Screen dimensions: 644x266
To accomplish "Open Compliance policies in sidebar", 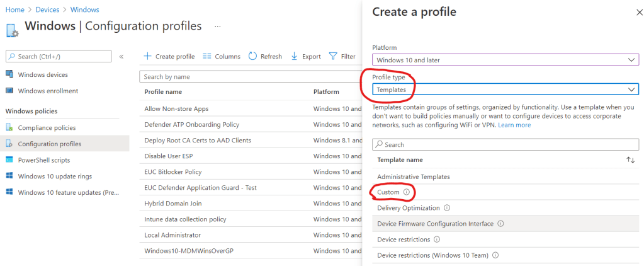I will pos(47,127).
